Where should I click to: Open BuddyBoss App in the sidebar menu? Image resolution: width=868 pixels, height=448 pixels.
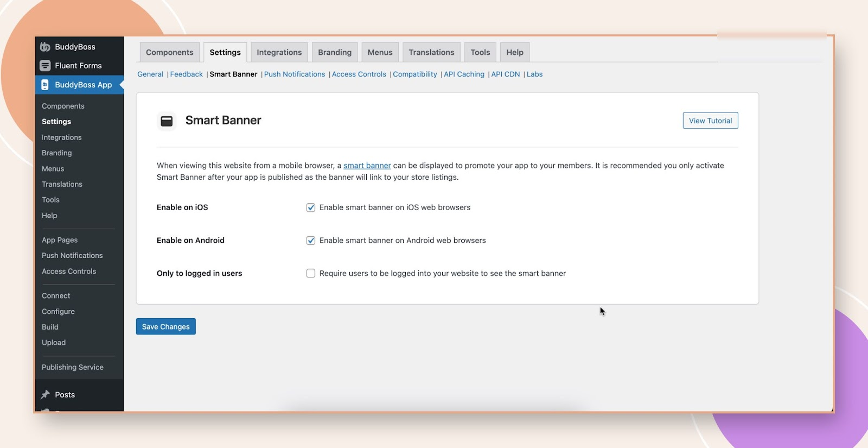(x=79, y=85)
